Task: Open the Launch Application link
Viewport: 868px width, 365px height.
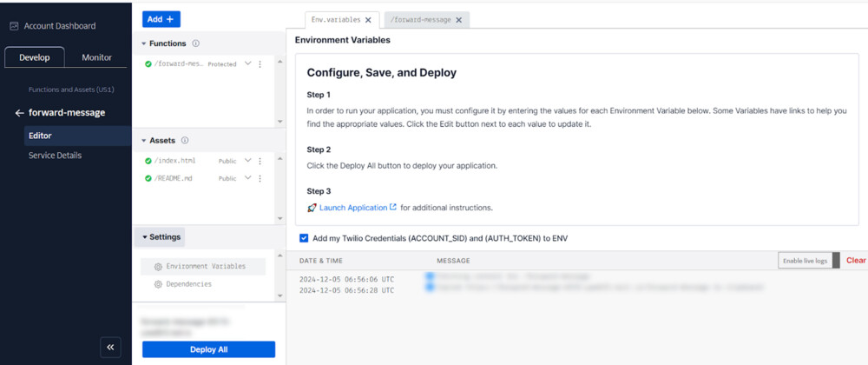Action: point(352,208)
